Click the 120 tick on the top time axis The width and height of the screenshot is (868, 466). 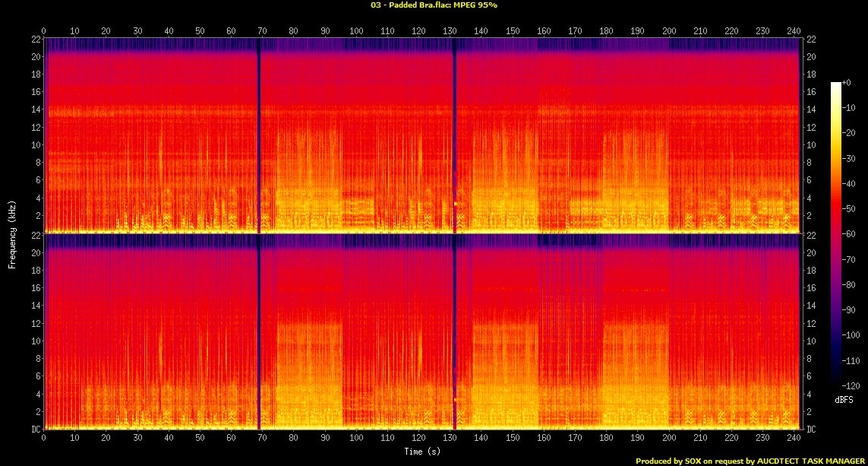tap(418, 30)
